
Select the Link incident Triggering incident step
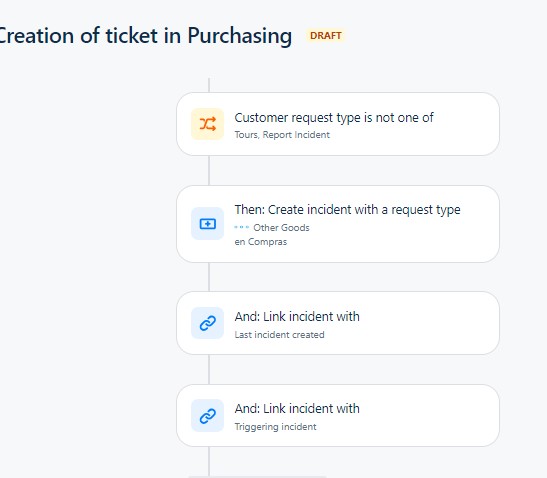click(x=338, y=416)
